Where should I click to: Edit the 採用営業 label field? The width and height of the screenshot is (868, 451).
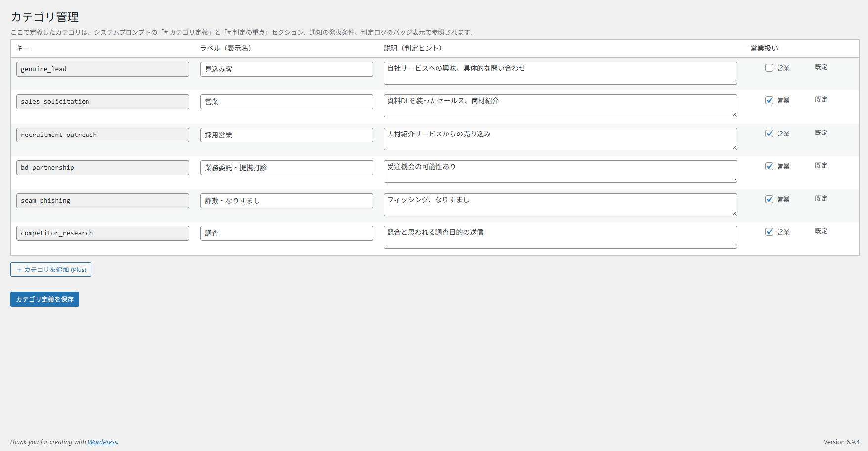[287, 135]
